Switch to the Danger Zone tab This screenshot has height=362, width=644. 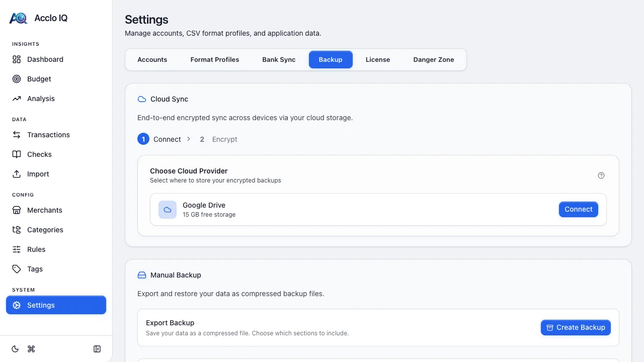434,59
